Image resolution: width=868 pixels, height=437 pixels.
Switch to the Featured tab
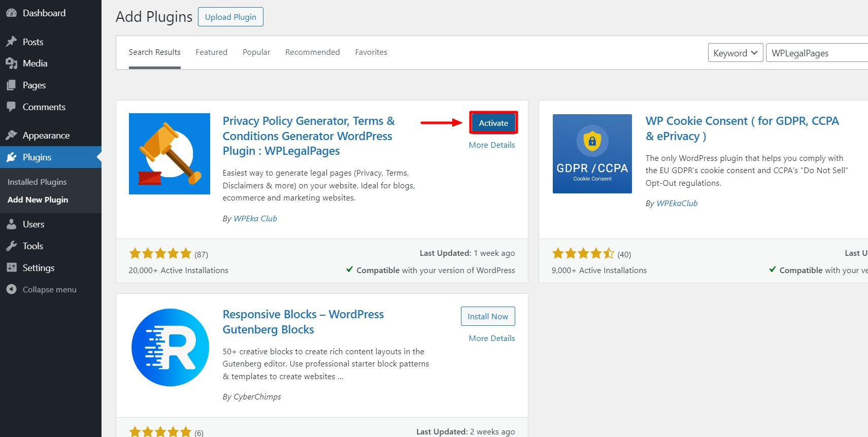coord(212,52)
